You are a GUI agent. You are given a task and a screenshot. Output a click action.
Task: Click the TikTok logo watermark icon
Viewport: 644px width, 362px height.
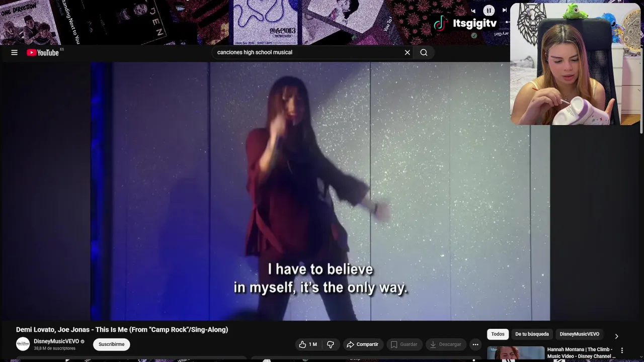click(441, 23)
